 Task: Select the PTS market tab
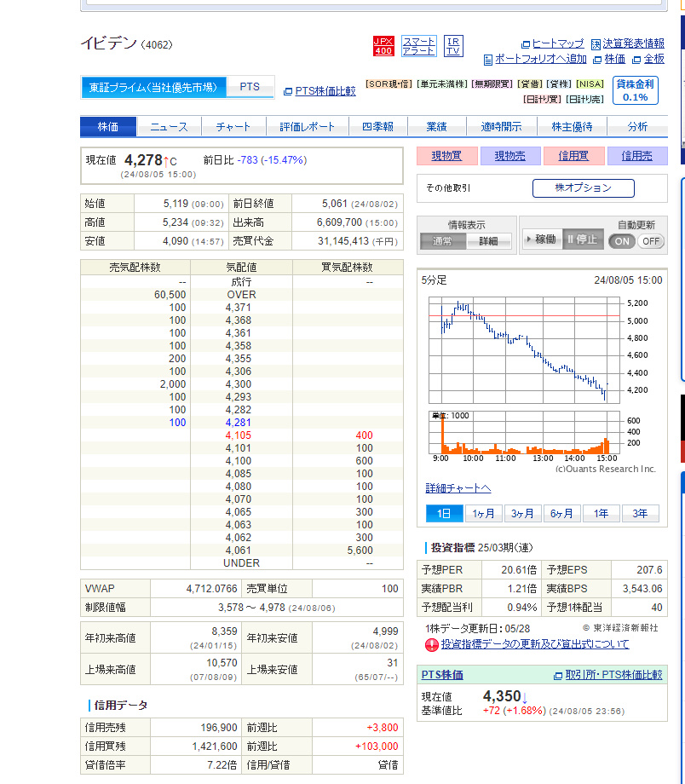pos(250,87)
